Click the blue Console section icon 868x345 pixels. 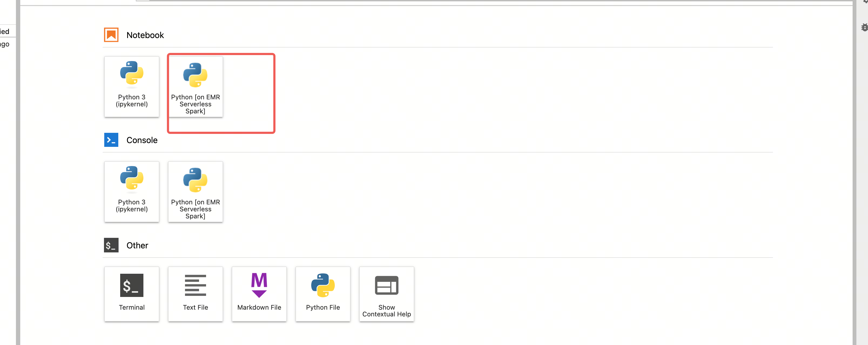(111, 140)
